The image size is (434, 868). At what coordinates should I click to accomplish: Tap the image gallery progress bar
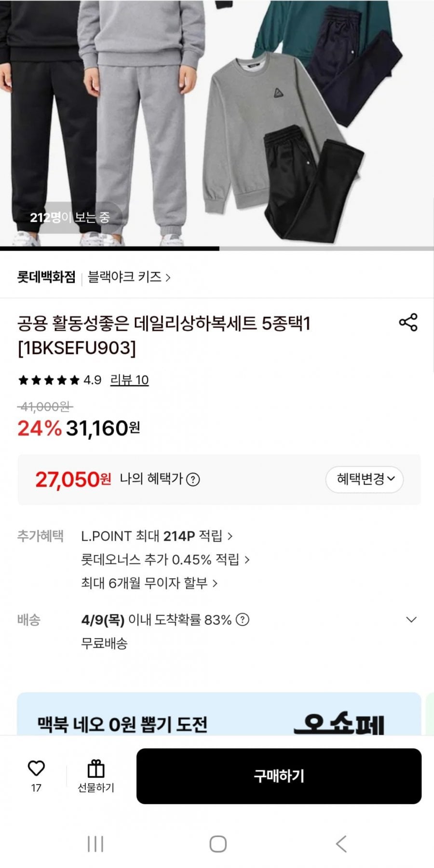tap(217, 249)
